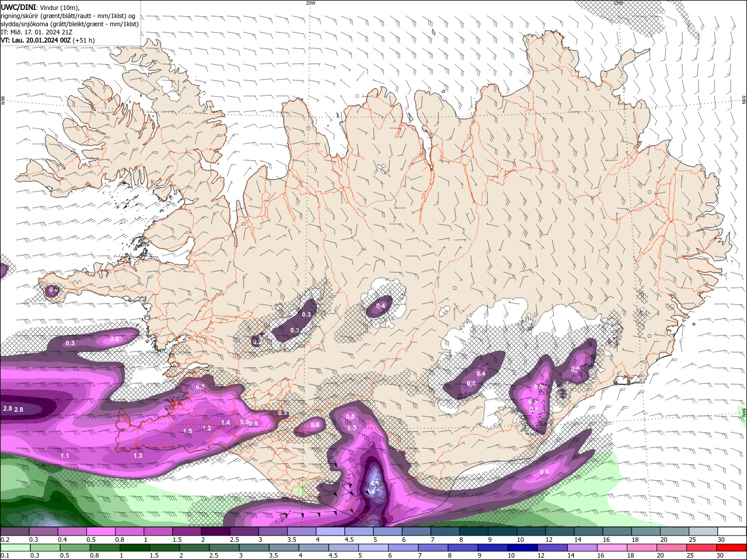Pick the darkest purple 2–2.5 snow swatch
This screenshot has height=560, width=747.
click(x=215, y=531)
